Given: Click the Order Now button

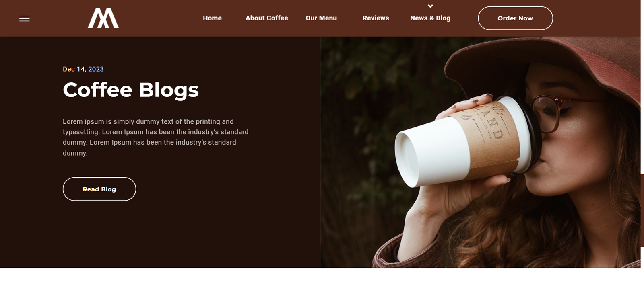Looking at the screenshot, I should [x=515, y=18].
